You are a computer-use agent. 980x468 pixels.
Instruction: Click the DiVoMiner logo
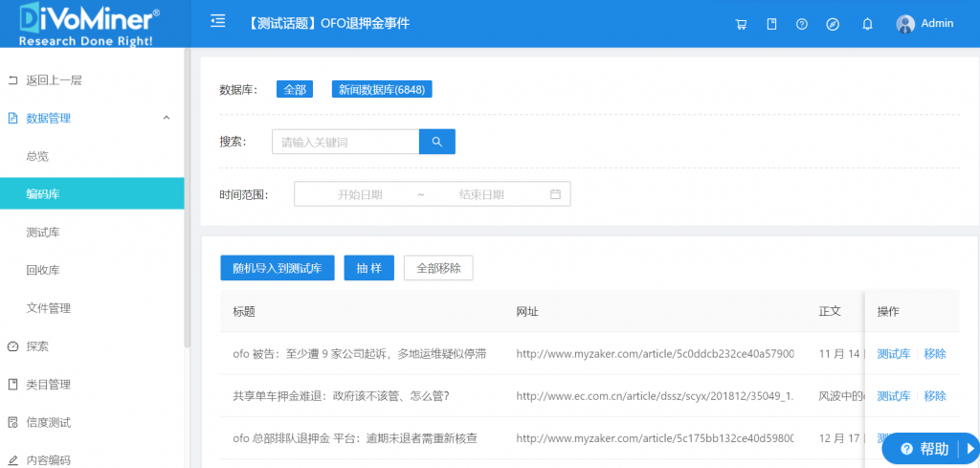89,23
